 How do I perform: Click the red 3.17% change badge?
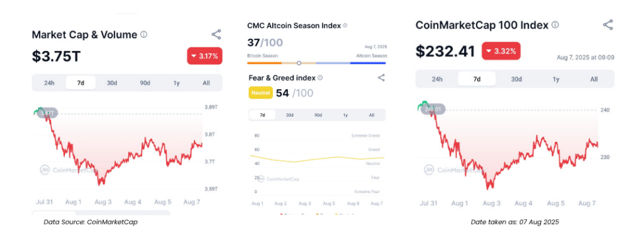point(204,56)
